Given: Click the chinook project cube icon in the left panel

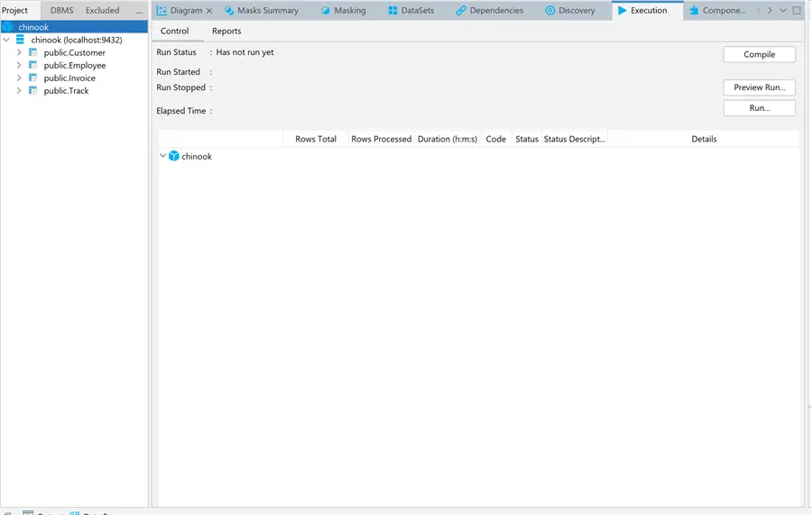Looking at the screenshot, I should pyautogui.click(x=8, y=27).
